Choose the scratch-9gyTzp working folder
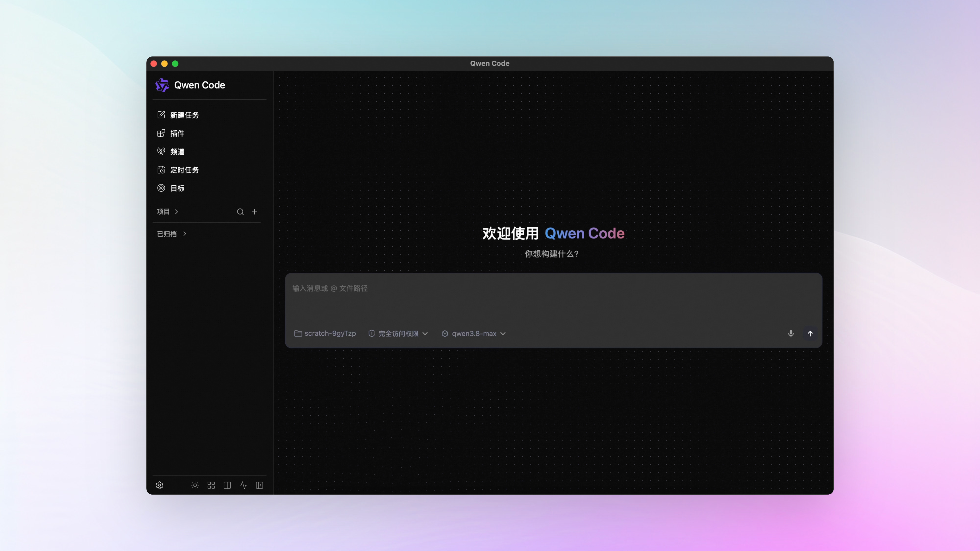This screenshot has height=551, width=980. [325, 334]
